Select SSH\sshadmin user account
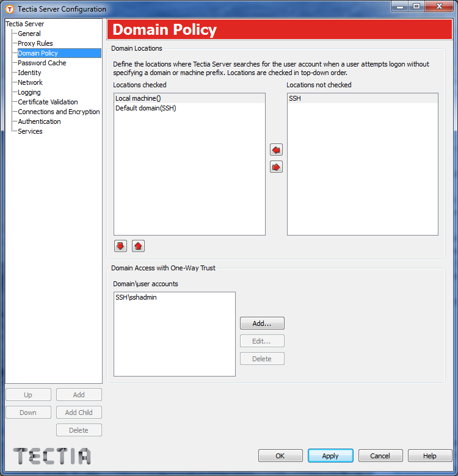Image resolution: width=458 pixels, height=476 pixels. [x=174, y=298]
